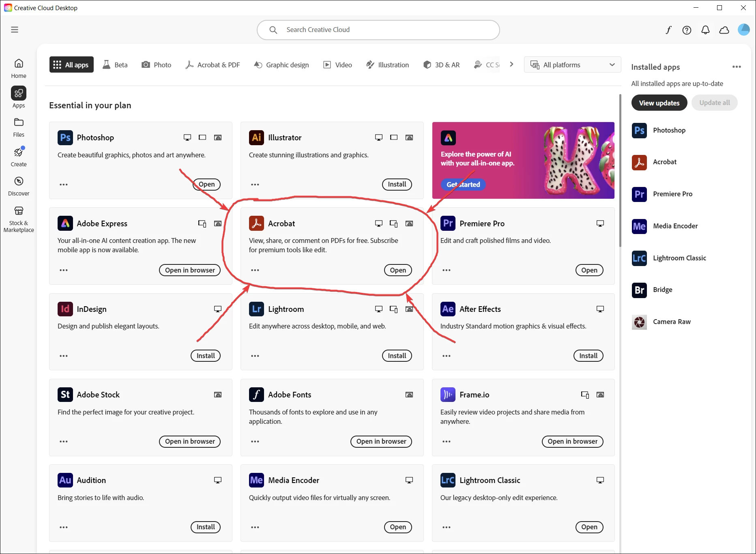Viewport: 756px width, 554px height.
Task: Open Premiere Pro card more options
Action: 447,270
